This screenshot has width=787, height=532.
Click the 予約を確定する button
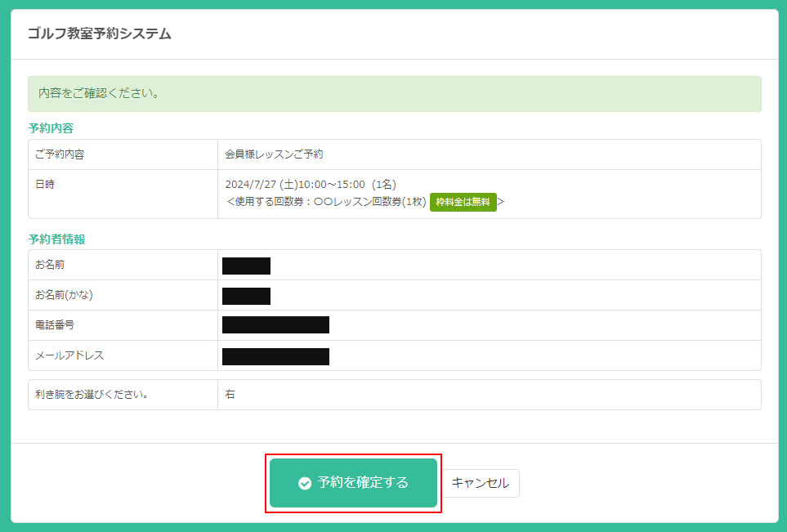click(353, 483)
